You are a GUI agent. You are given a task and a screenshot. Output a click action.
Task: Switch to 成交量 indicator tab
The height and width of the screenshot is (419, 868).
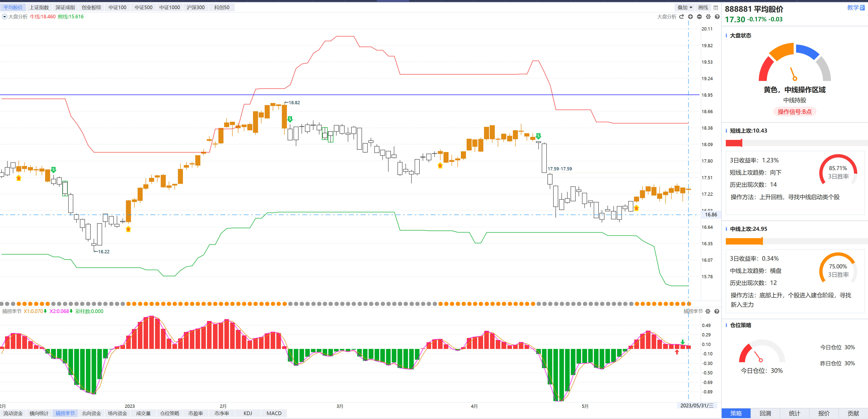tap(144, 413)
